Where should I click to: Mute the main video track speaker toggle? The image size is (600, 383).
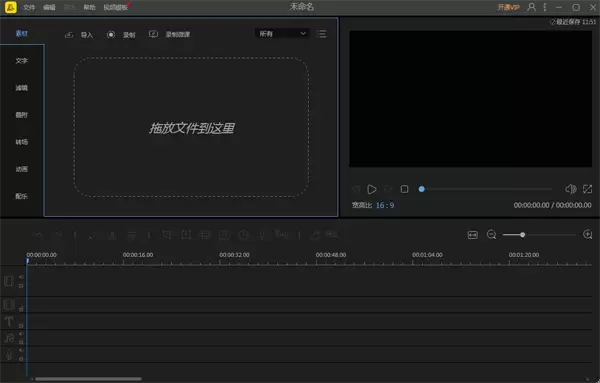pyautogui.click(x=21, y=277)
